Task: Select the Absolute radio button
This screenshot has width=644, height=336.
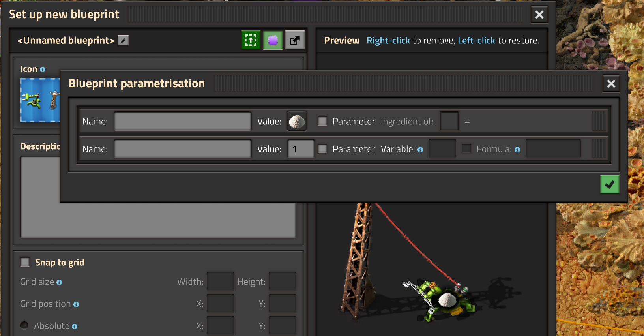Action: coord(24,325)
